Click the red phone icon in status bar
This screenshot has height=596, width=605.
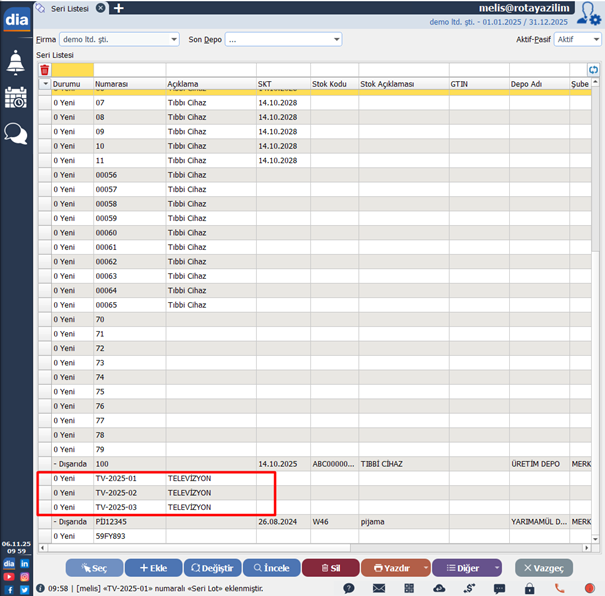click(x=561, y=589)
